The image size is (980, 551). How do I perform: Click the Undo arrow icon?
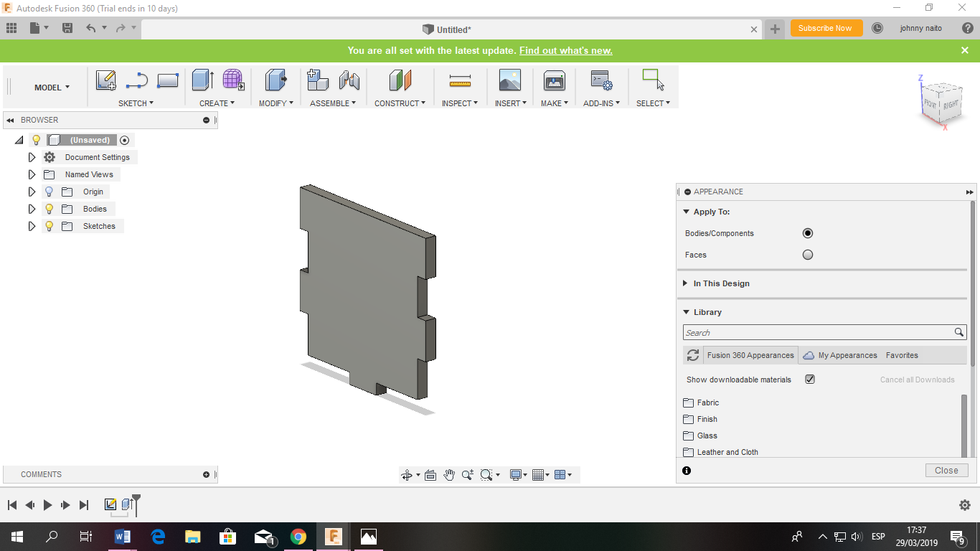90,28
